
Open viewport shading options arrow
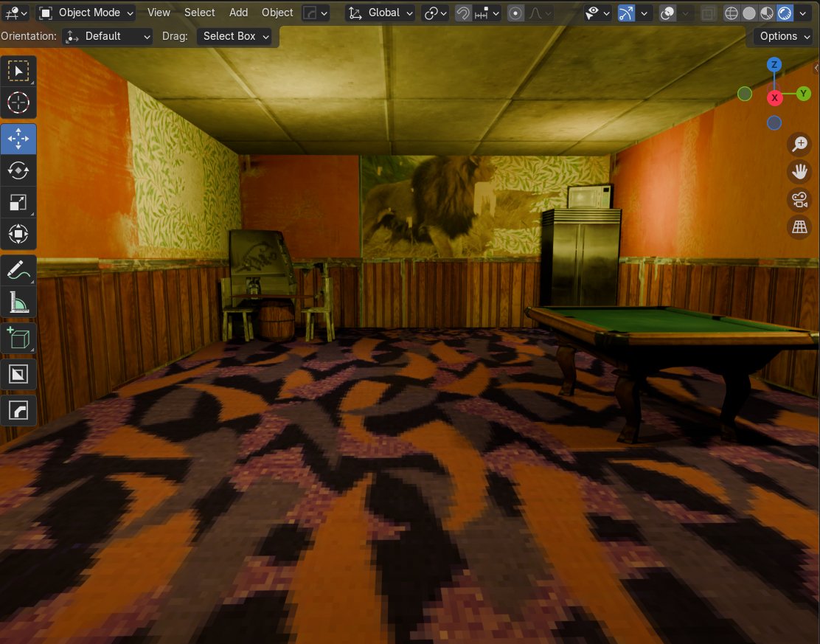[x=803, y=13]
